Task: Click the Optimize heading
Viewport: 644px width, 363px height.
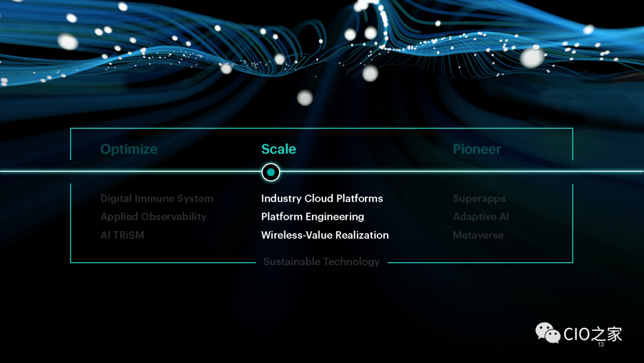Action: tap(129, 149)
